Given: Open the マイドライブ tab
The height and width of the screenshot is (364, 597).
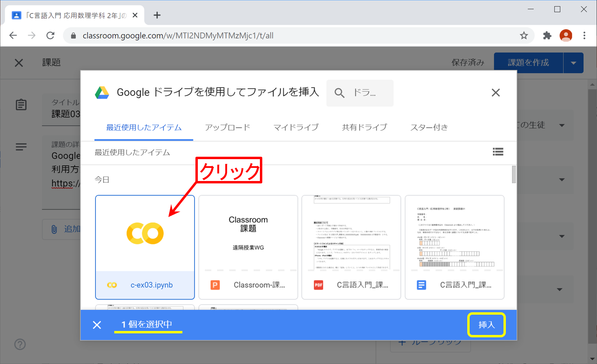Looking at the screenshot, I should (296, 127).
